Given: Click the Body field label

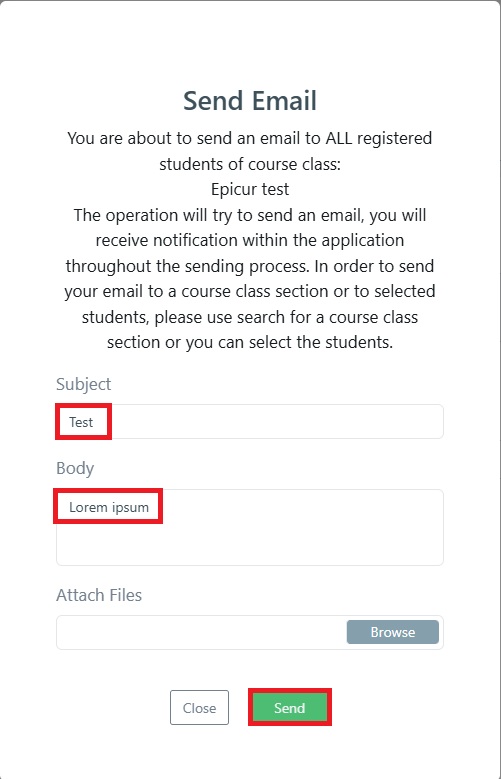Looking at the screenshot, I should point(75,468).
